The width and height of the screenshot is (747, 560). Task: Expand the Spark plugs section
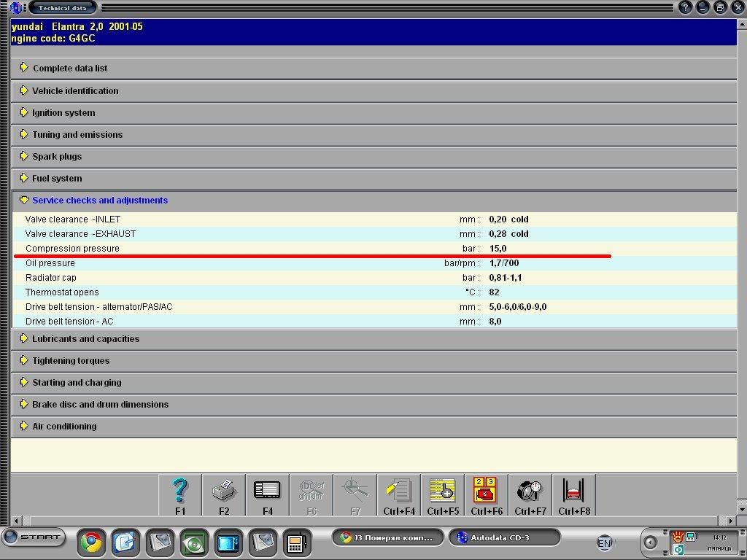(374, 156)
